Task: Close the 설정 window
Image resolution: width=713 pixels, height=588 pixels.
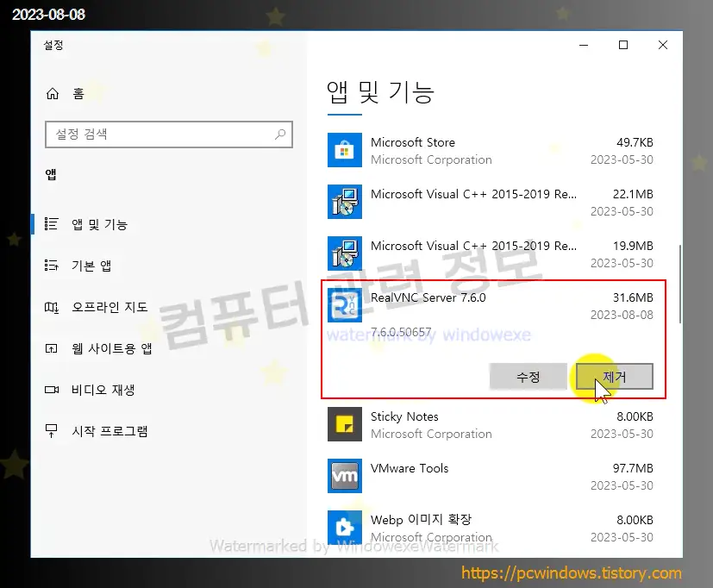Action: pyautogui.click(x=662, y=45)
